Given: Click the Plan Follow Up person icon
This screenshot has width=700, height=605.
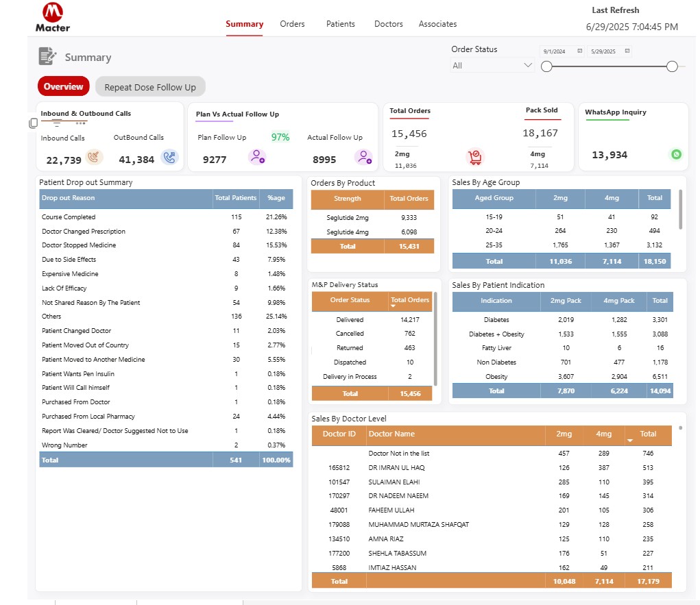Looking at the screenshot, I should pyautogui.click(x=257, y=157).
